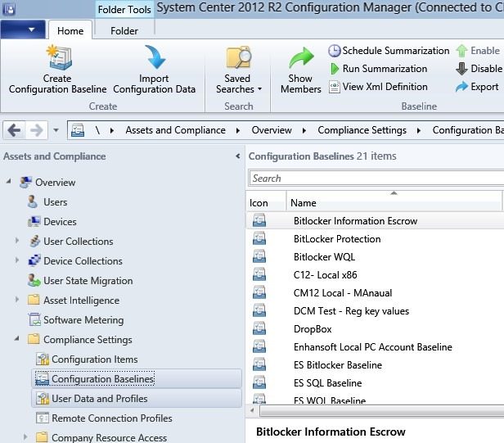Click icon of DropBox baseline row

[x=259, y=329]
